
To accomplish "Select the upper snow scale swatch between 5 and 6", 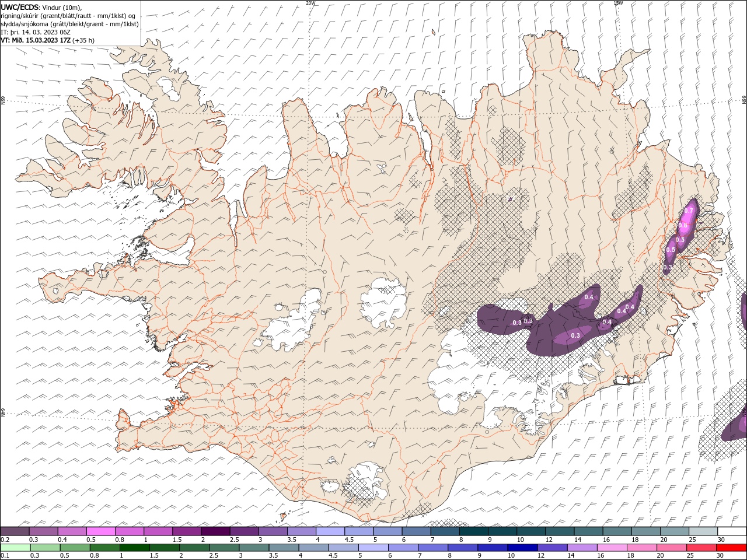I will click(x=388, y=531).
